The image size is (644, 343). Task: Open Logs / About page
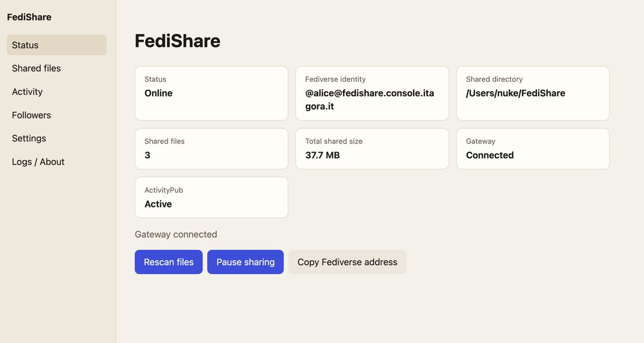pos(57,162)
